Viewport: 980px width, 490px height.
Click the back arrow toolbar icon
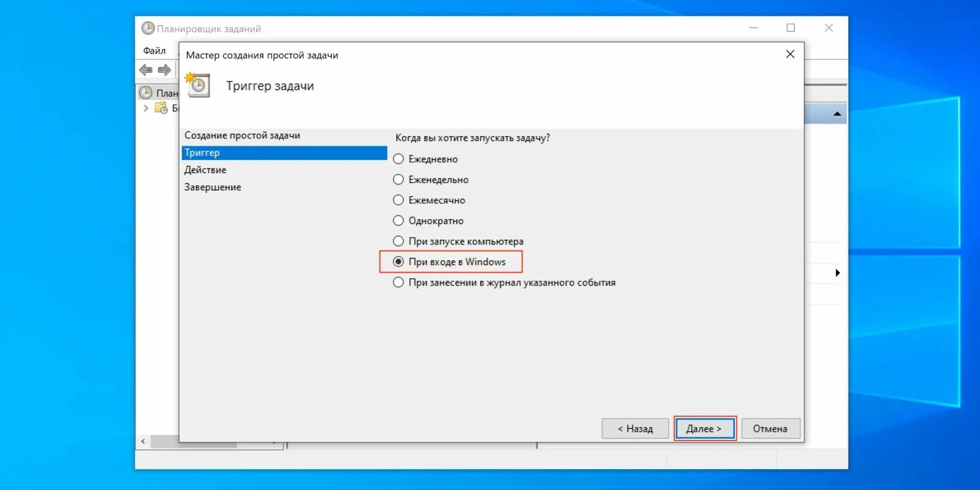pos(146,70)
